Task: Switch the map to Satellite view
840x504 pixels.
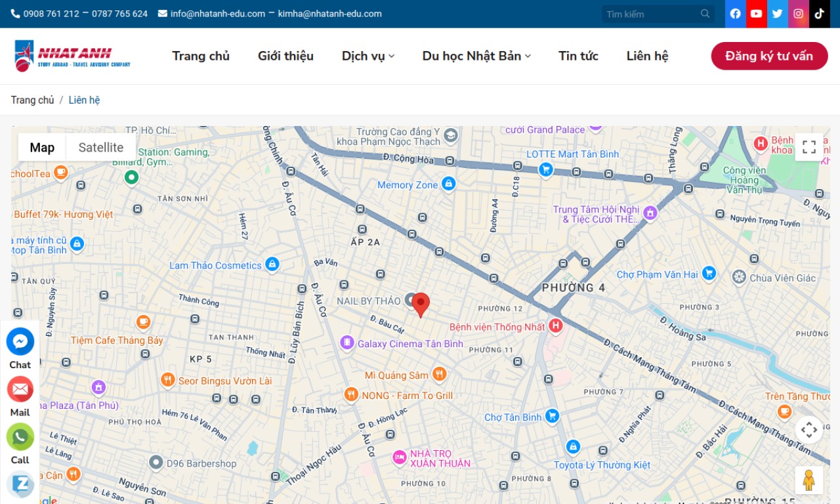Action: [101, 147]
